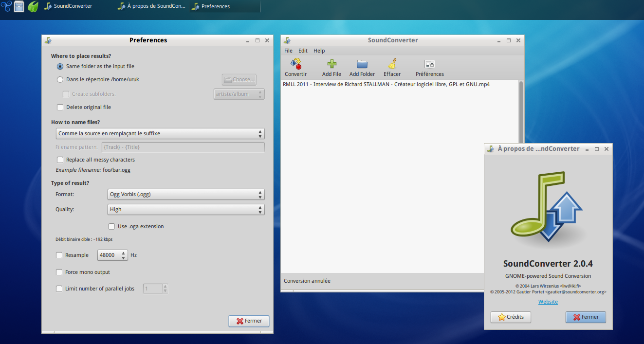Click the Convertir toolbar icon
Image resolution: width=644 pixels, height=344 pixels.
(296, 64)
